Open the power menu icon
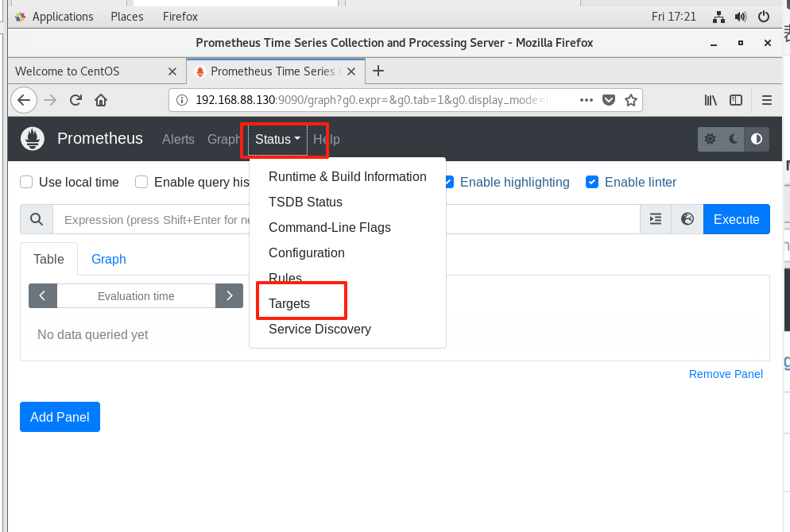The image size is (790, 532). tap(764, 17)
